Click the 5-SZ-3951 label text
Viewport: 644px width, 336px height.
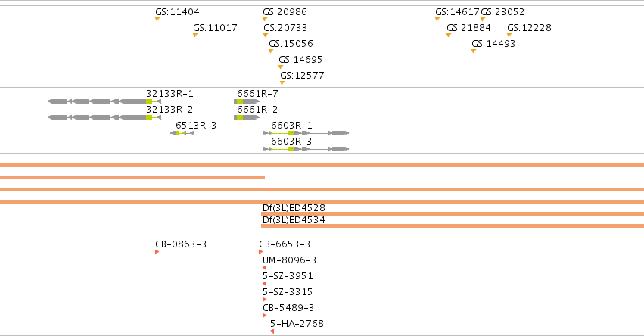[288, 276]
